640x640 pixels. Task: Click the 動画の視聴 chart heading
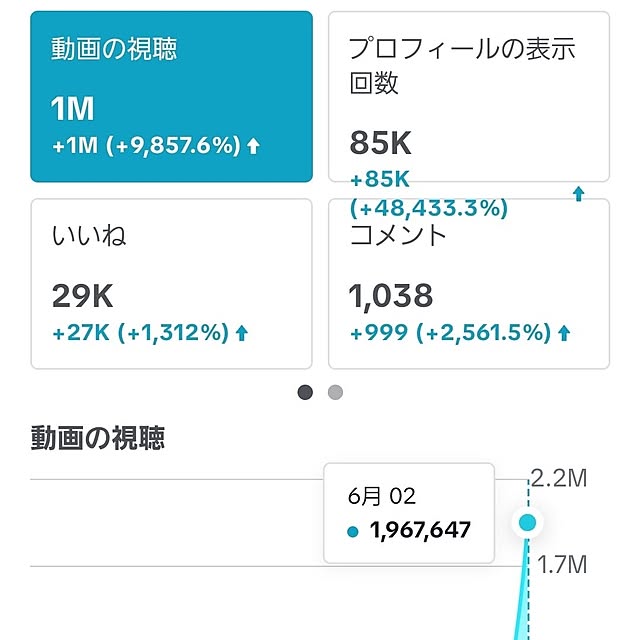click(98, 438)
